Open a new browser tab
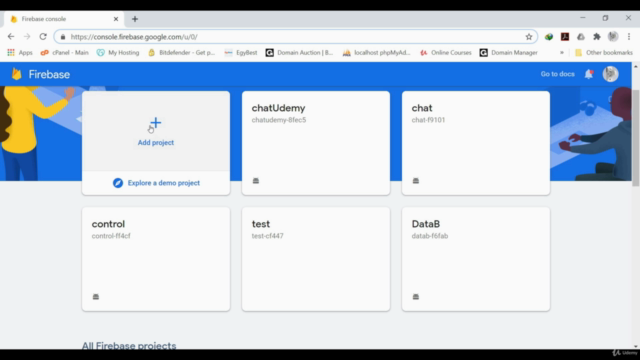 (135, 19)
